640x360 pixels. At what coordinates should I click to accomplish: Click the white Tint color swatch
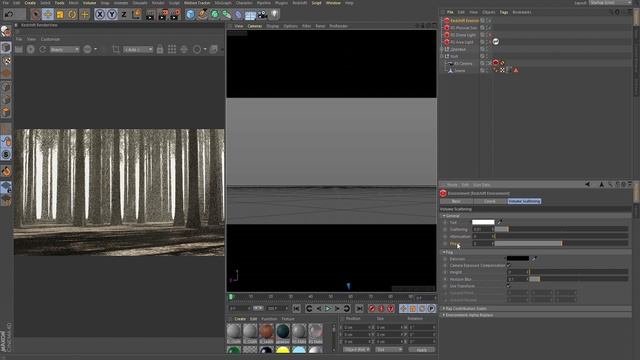[x=483, y=222]
